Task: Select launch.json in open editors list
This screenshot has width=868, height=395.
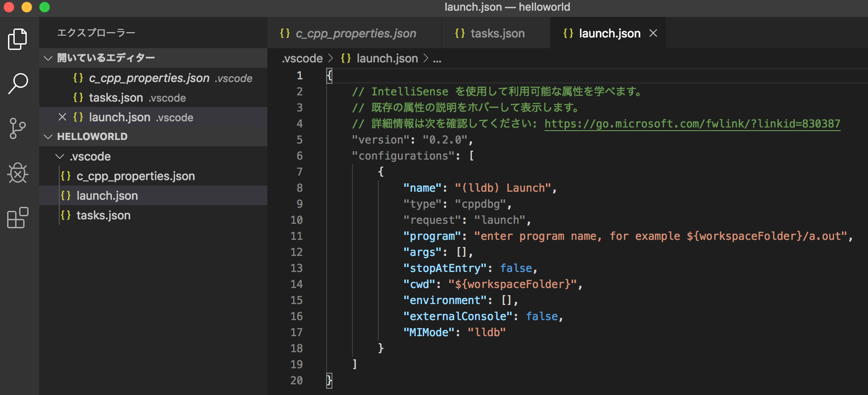Action: point(153,117)
